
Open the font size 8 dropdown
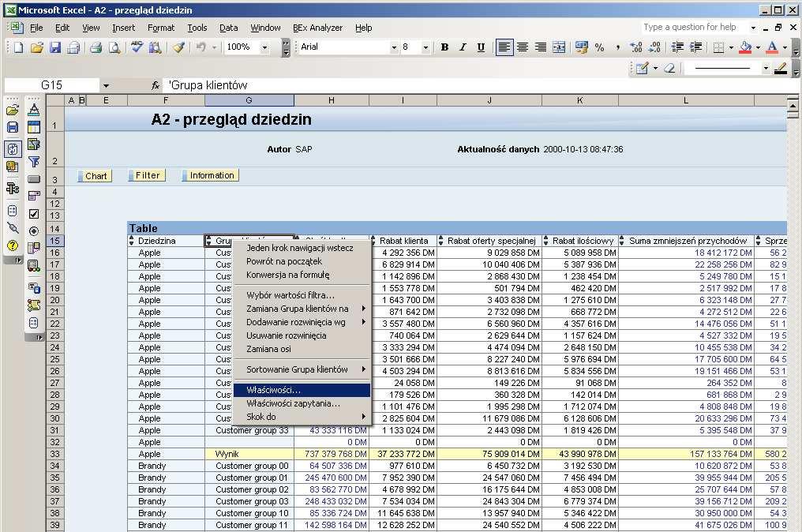(425, 47)
